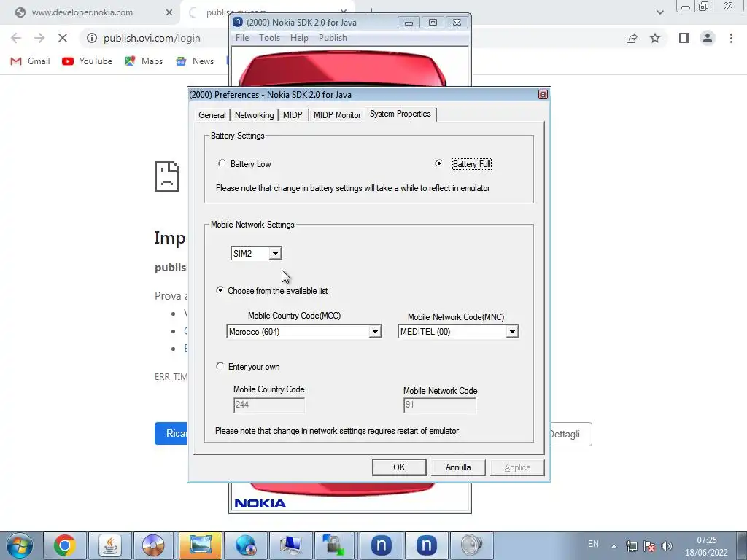Open the File menu in Nokia SDK

242,38
